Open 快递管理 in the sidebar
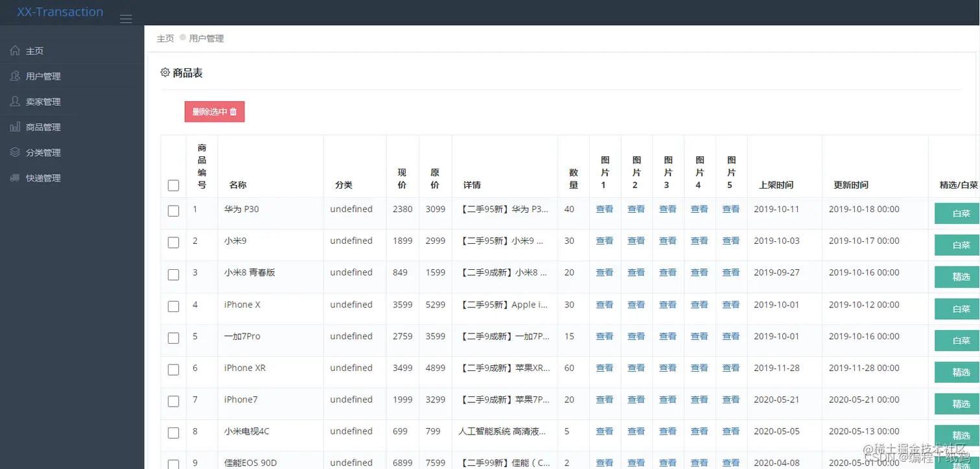This screenshot has width=980, height=469. pyautogui.click(x=72, y=178)
